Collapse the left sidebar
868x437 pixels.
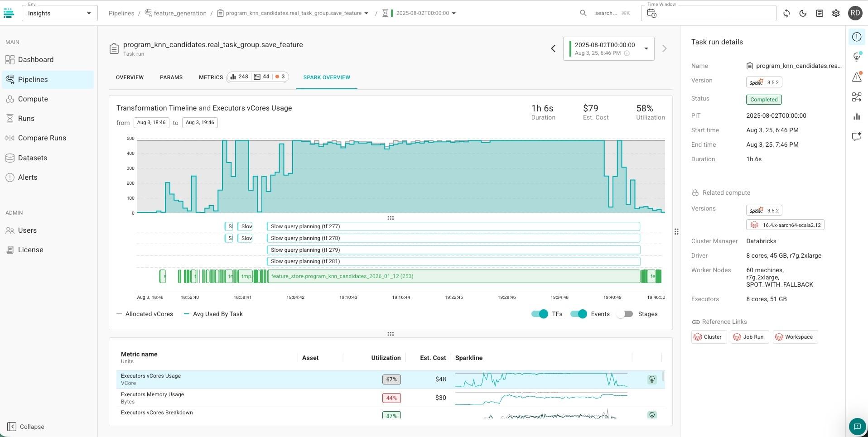[26, 427]
